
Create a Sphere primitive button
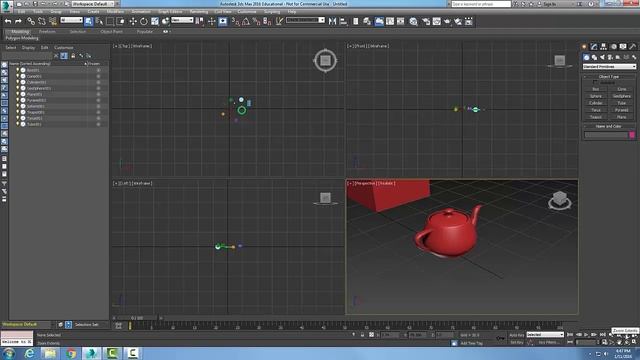coord(596,96)
